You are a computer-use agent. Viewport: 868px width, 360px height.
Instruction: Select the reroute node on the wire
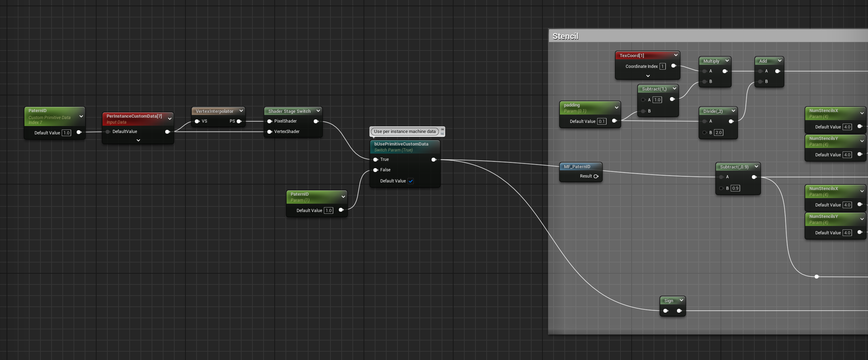[x=817, y=276]
